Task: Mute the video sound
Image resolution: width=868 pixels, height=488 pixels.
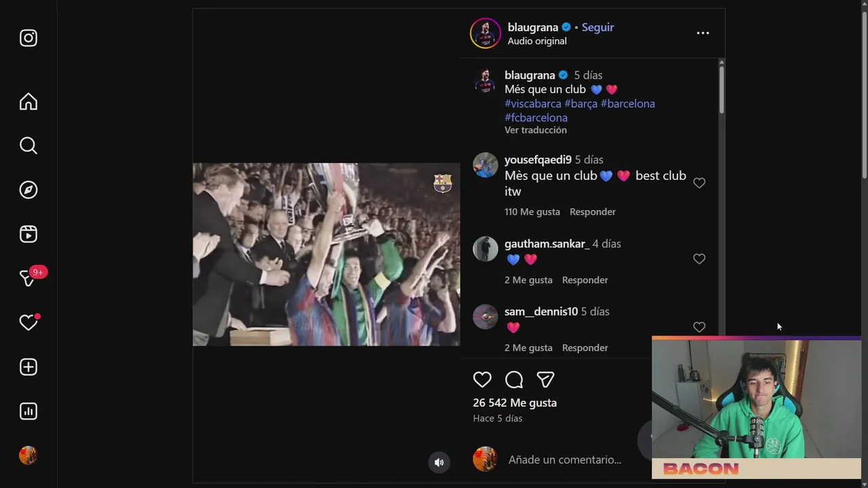Action: coord(439,462)
